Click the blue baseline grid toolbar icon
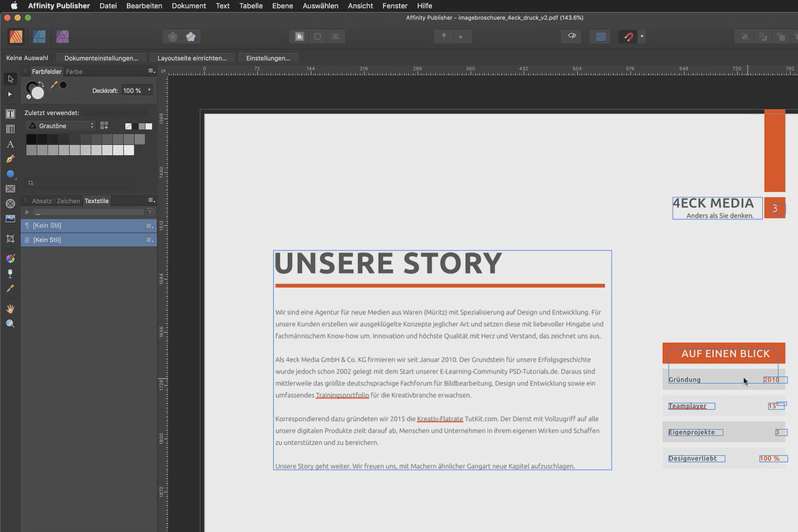Image resolution: width=798 pixels, height=532 pixels. 601,37
